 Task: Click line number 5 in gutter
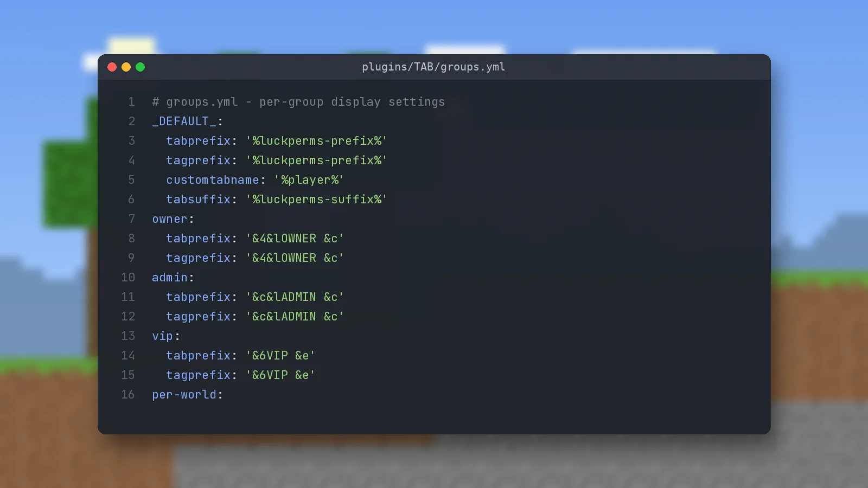(x=131, y=180)
